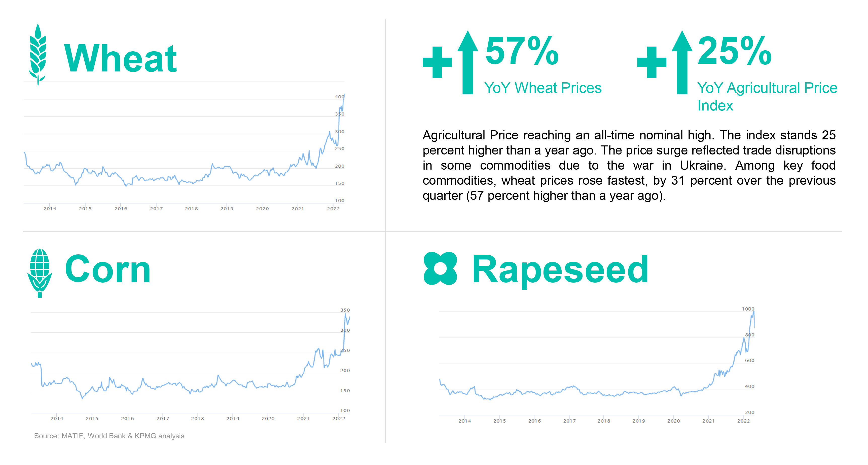868x465 pixels.
Task: Click the 1000 label on rapeseed chart
Action: pos(748,309)
